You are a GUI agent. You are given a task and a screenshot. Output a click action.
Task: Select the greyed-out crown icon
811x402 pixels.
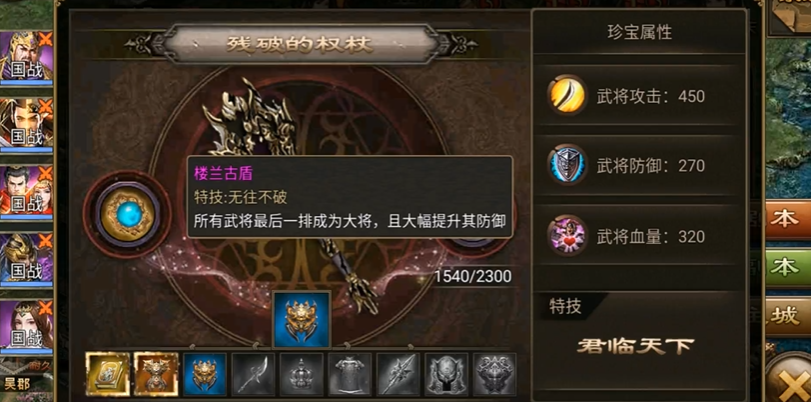[302, 374]
